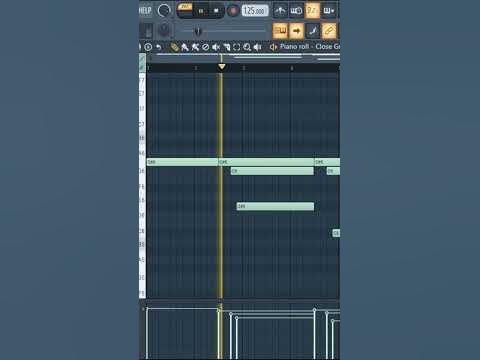Click the velocity handle at the far right of the long line

pos(314,310)
